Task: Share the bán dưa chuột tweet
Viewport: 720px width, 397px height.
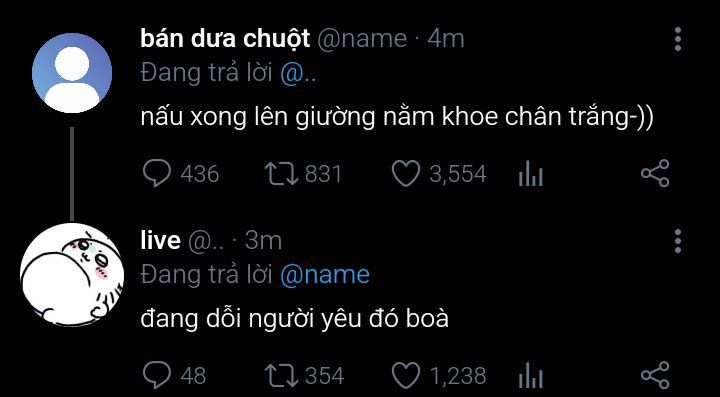Action: [655, 173]
